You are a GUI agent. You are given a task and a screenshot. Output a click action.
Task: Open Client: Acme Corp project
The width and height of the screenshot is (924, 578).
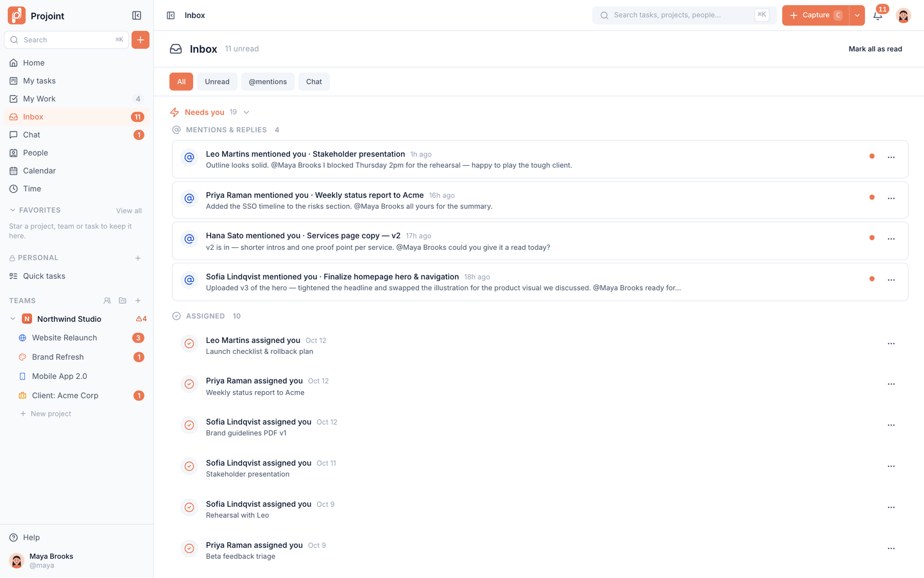pos(81,396)
